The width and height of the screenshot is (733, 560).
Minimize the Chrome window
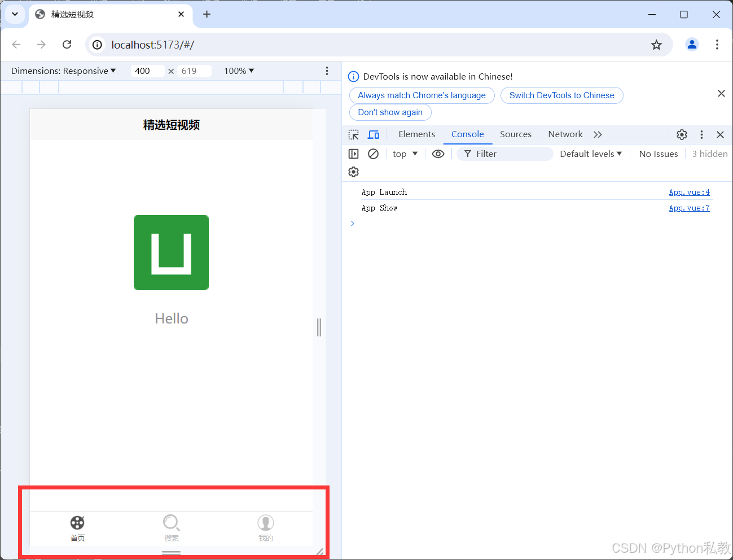click(x=652, y=14)
